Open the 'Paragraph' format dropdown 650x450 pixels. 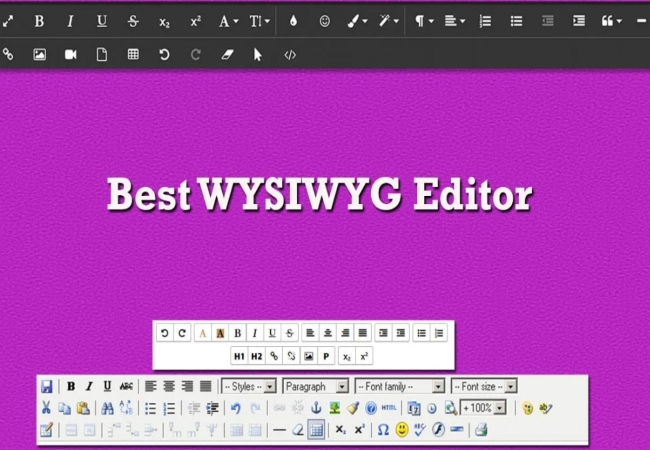click(315, 387)
